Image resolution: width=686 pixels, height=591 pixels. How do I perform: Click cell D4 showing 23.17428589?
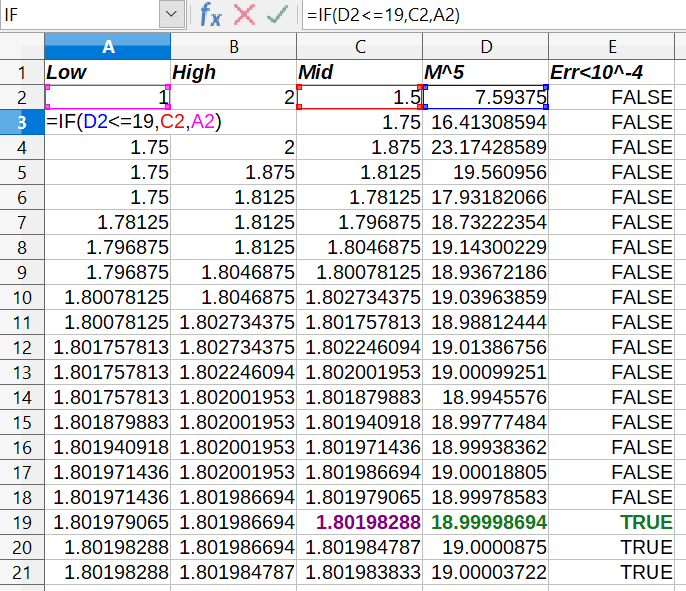[486, 147]
